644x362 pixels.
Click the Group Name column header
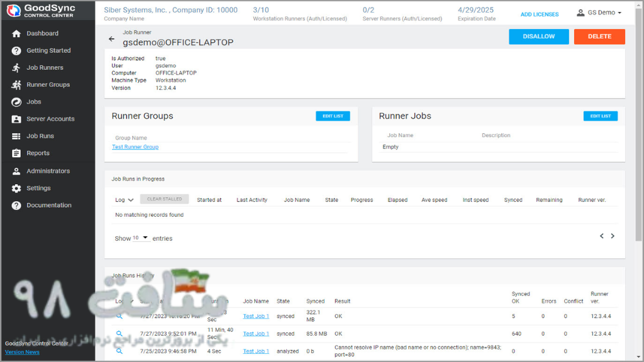click(x=131, y=138)
